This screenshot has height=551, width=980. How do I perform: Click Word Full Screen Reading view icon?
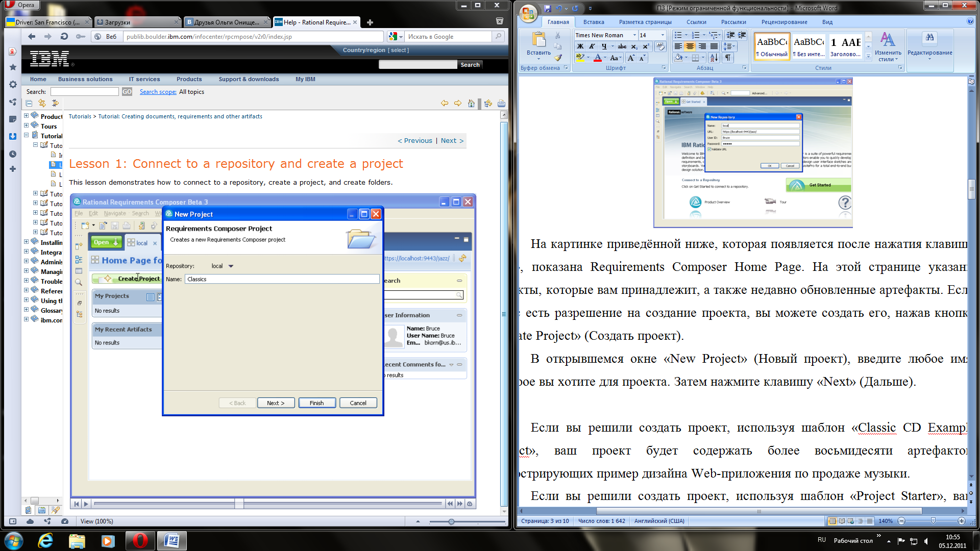[x=842, y=521]
